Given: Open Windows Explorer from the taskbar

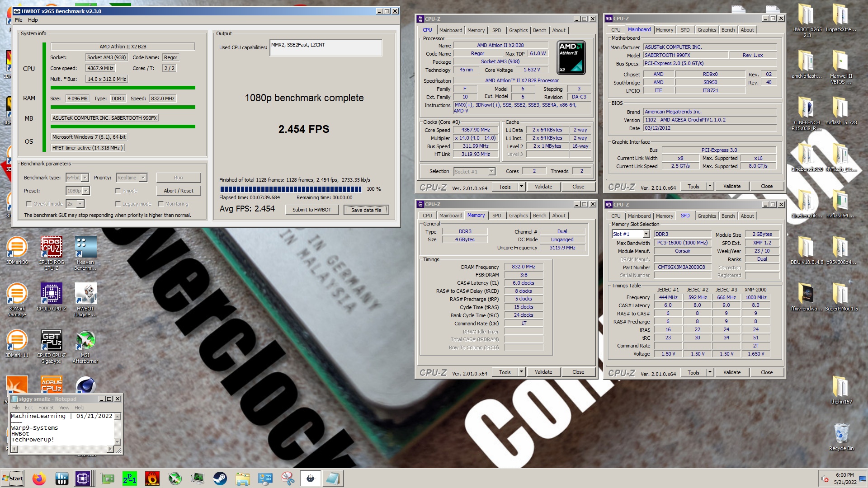Looking at the screenshot, I should coord(243,479).
